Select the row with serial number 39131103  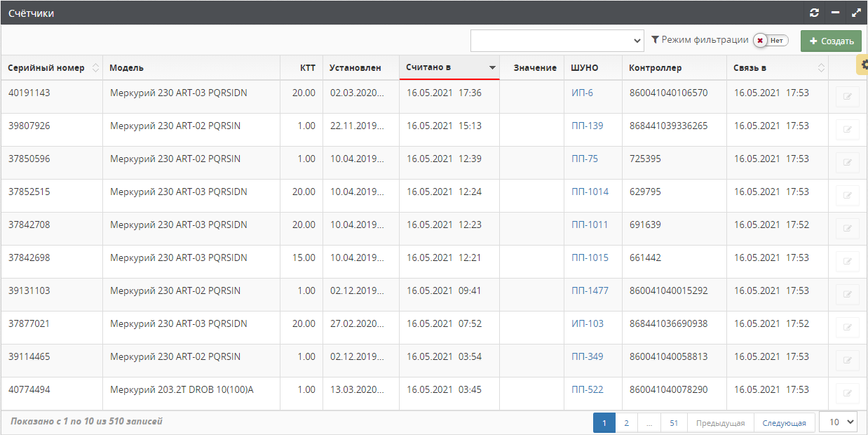(x=29, y=291)
